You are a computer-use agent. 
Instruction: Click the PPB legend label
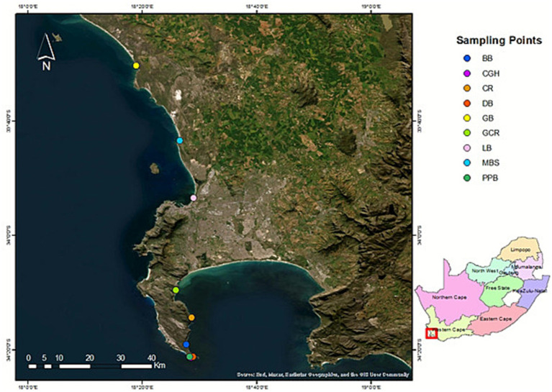(x=490, y=178)
